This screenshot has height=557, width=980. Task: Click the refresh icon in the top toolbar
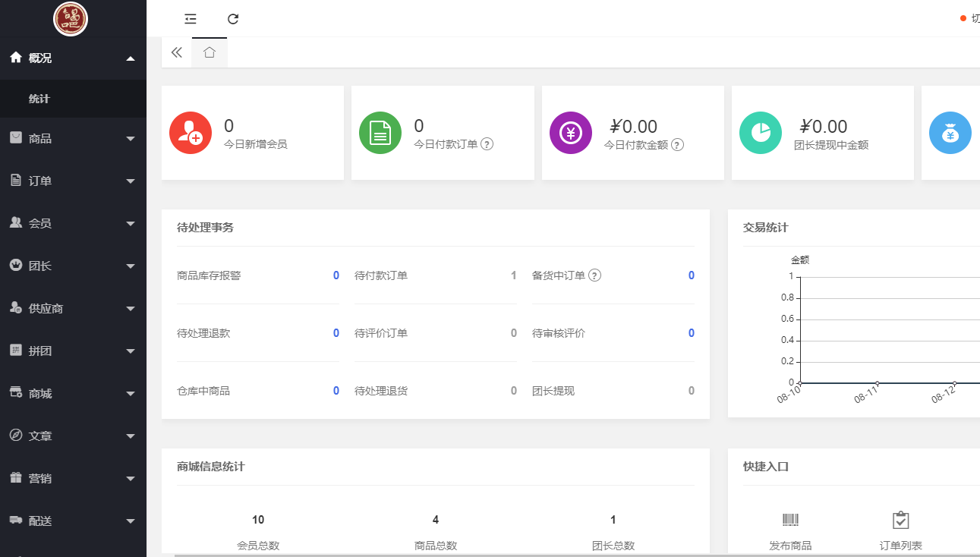pos(232,18)
